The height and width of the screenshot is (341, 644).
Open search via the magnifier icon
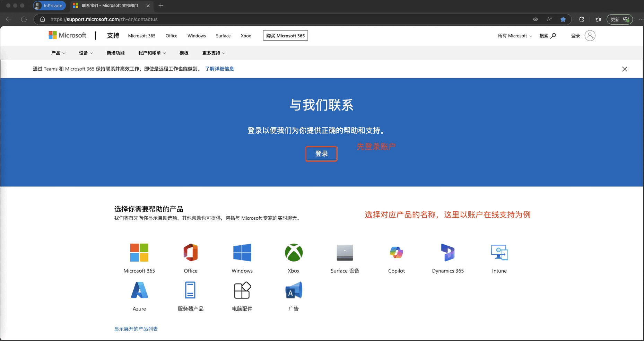pos(553,36)
